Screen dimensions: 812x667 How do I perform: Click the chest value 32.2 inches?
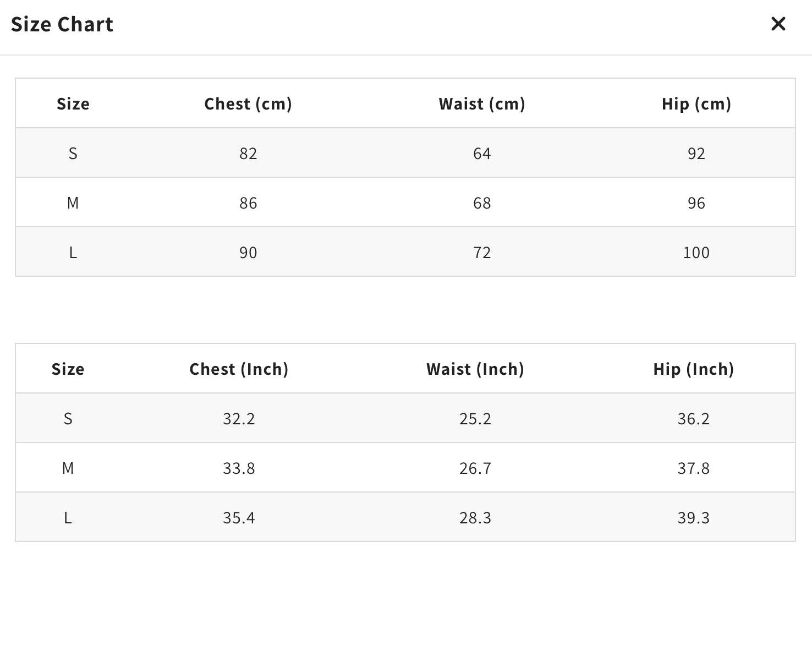(239, 419)
